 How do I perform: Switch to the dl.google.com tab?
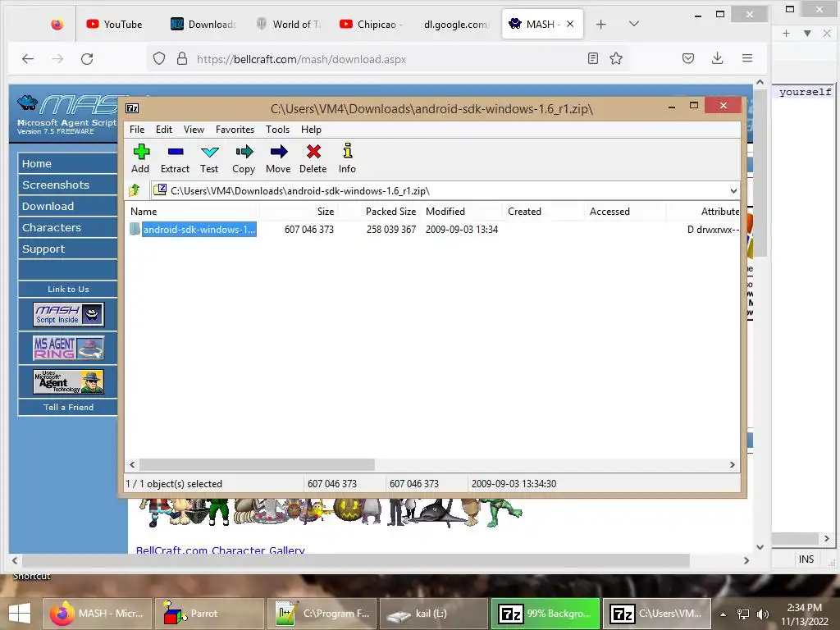pyautogui.click(x=456, y=24)
